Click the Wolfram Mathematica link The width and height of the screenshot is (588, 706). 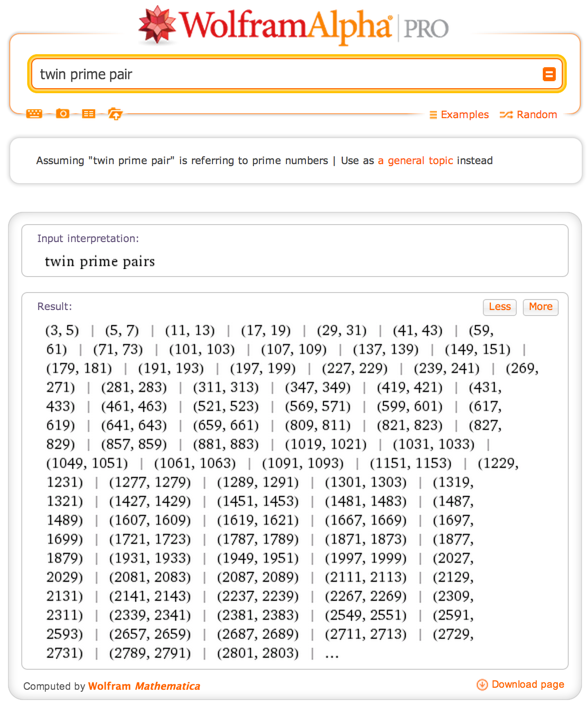pyautogui.click(x=144, y=686)
